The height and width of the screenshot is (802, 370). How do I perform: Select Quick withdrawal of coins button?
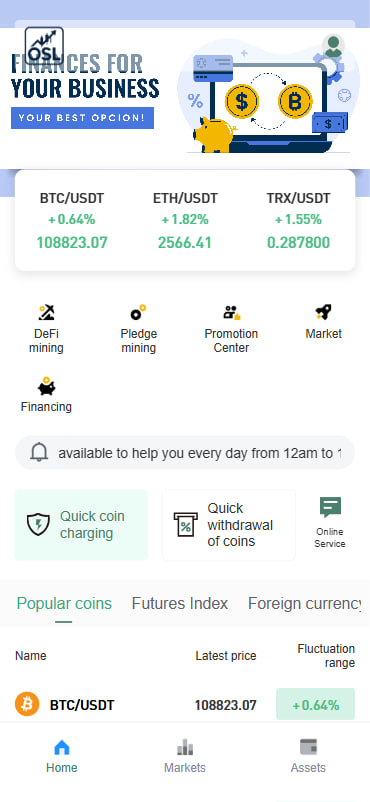(x=229, y=525)
